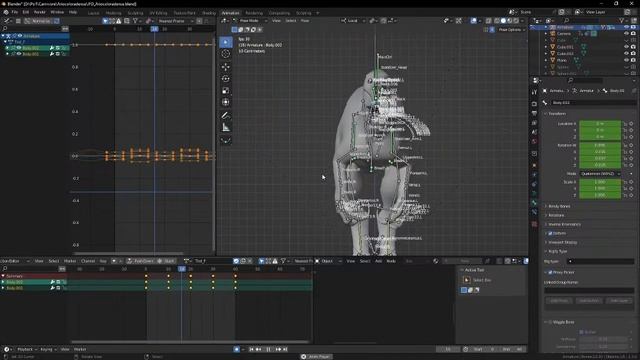Viewport: 640px width, 360px height.
Task: Open the Edit menu
Action: tap(26, 12)
